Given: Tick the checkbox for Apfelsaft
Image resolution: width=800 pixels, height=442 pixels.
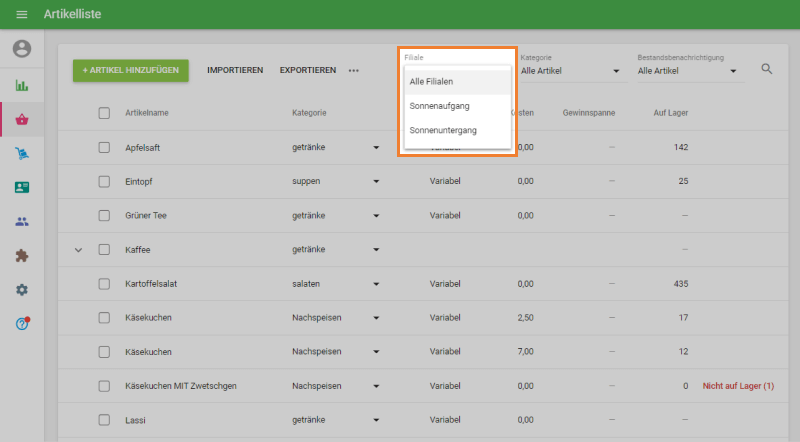Looking at the screenshot, I should coord(104,147).
